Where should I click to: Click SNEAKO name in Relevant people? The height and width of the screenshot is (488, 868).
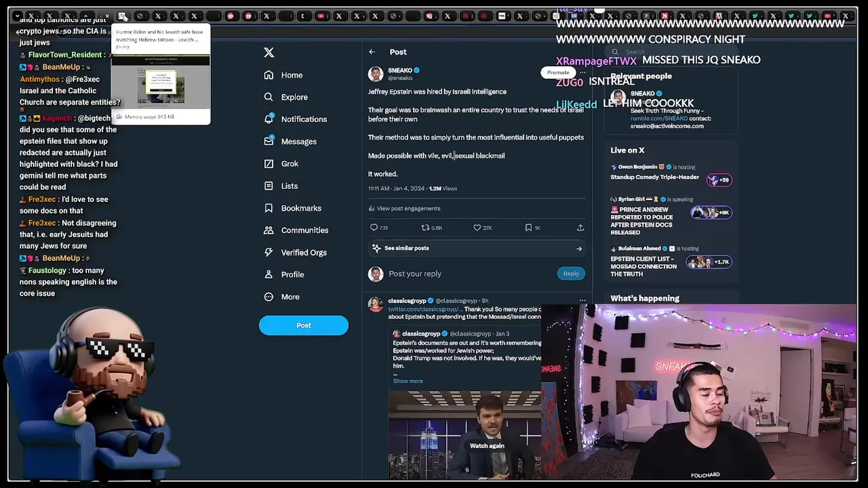coord(642,94)
